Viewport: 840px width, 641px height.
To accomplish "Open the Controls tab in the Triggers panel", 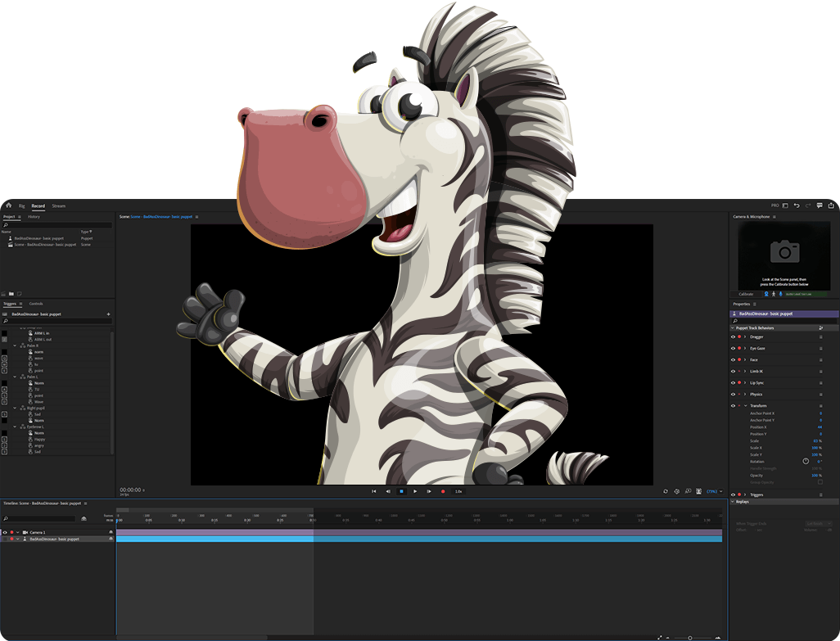I will click(36, 304).
